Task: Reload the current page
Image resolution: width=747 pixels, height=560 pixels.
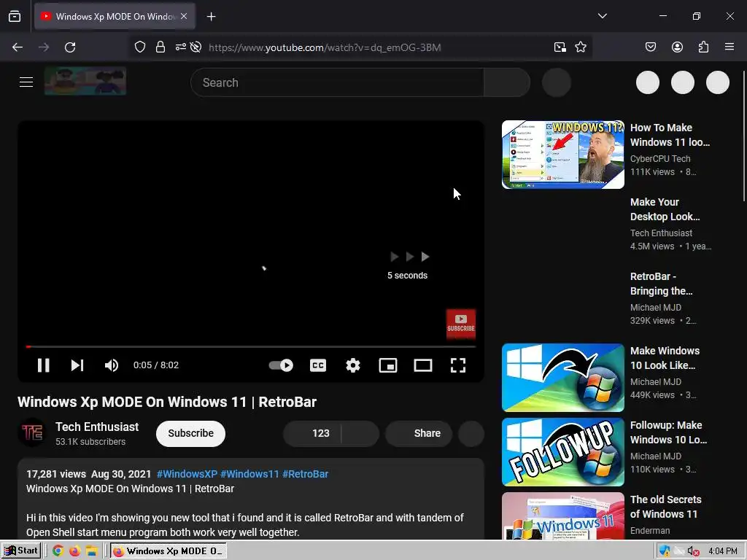Action: (70, 47)
